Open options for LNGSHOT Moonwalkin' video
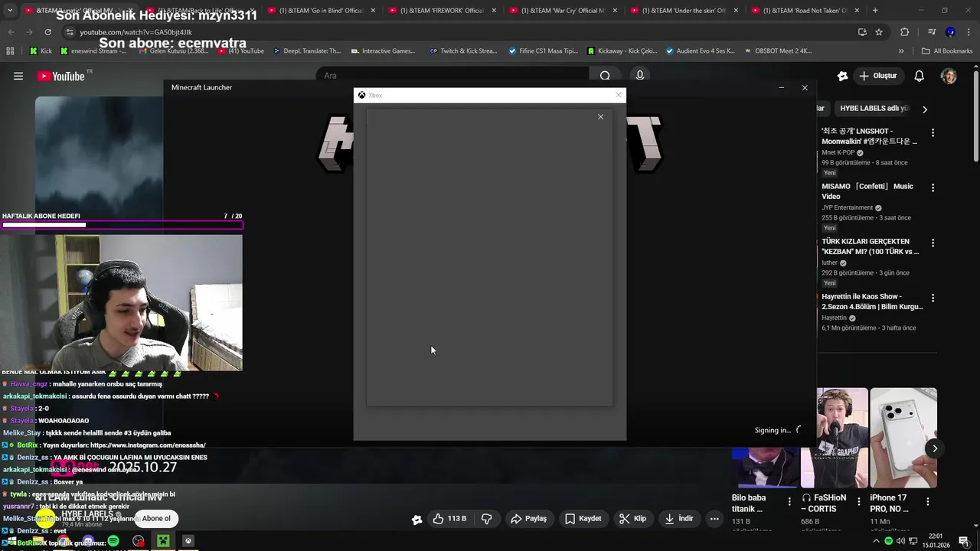The image size is (980, 551). pos(933,132)
